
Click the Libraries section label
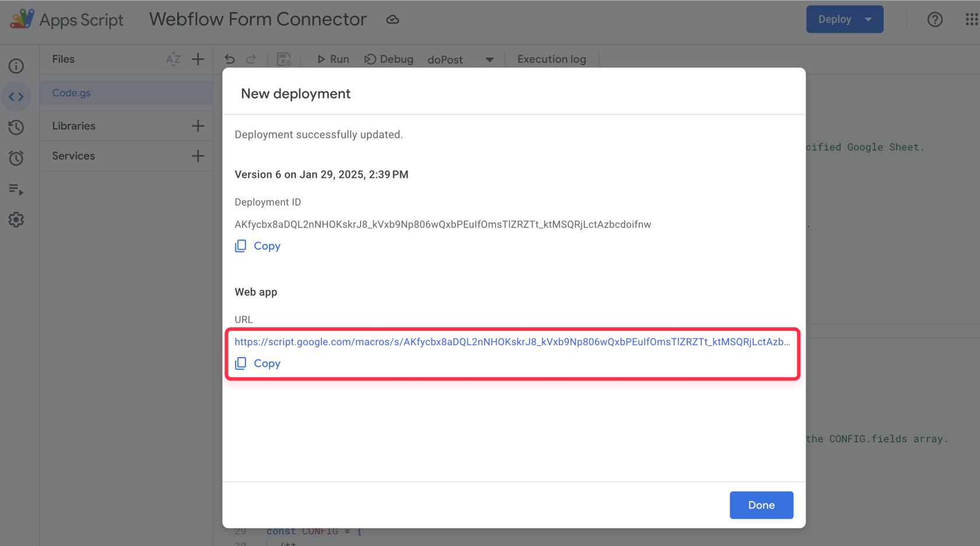tap(73, 126)
